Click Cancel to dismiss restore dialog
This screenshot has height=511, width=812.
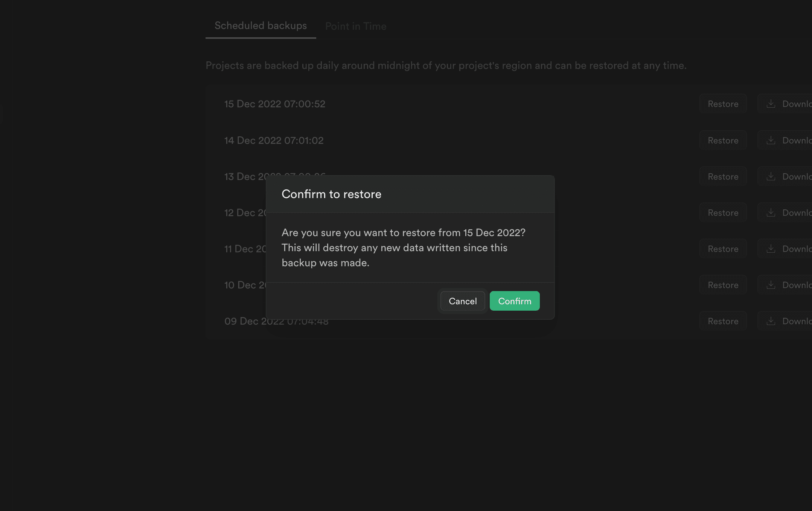coord(463,301)
